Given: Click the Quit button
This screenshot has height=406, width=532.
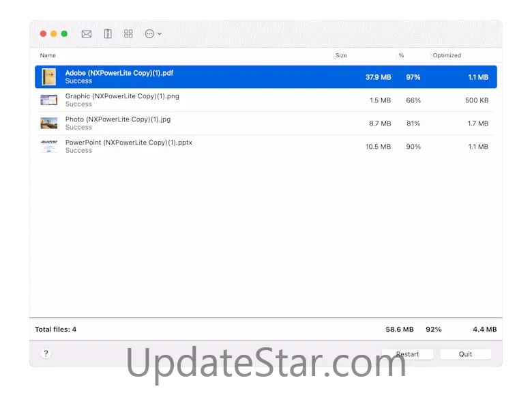Looking at the screenshot, I should [465, 354].
